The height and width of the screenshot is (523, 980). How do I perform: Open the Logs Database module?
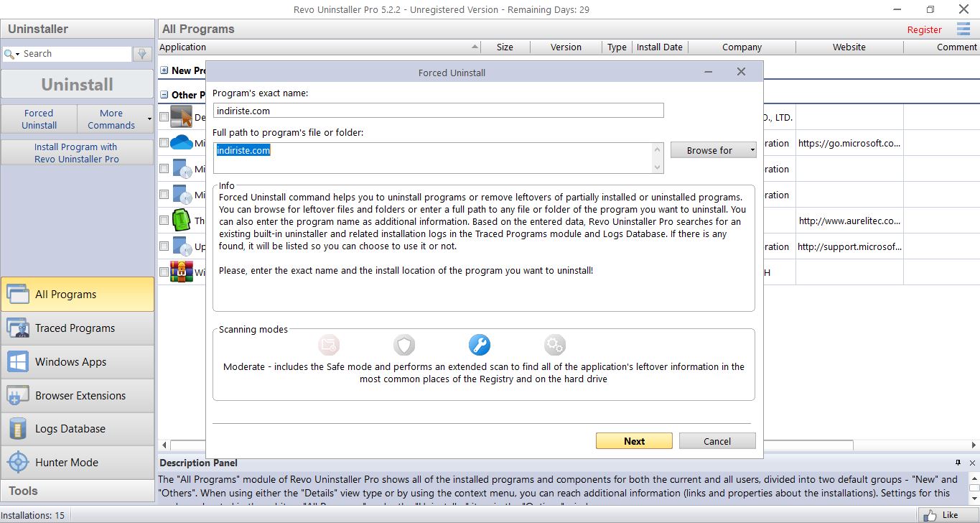coord(78,429)
